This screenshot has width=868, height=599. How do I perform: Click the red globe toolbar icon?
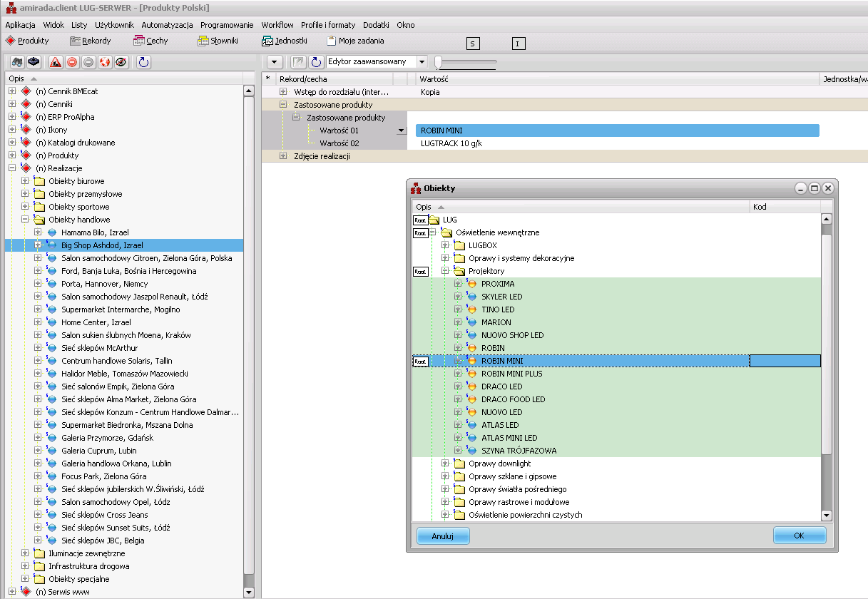click(x=105, y=62)
